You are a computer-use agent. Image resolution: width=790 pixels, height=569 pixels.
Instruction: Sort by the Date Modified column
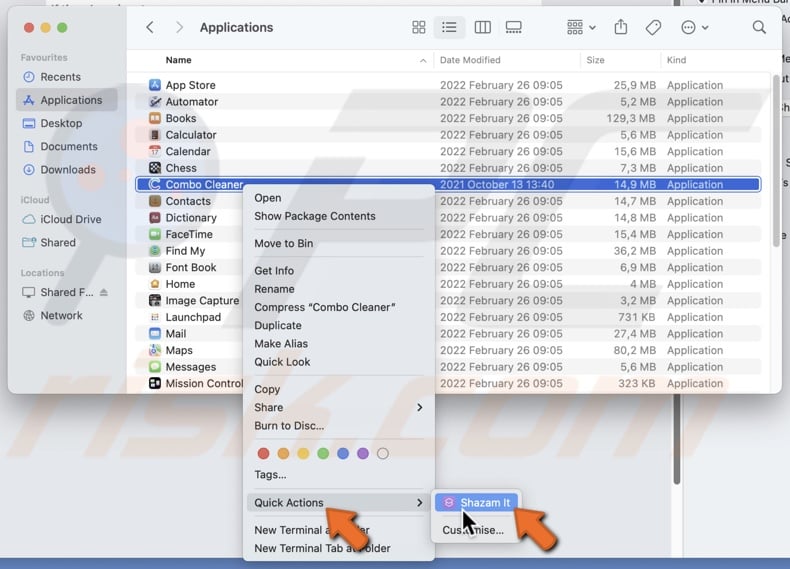click(x=470, y=60)
